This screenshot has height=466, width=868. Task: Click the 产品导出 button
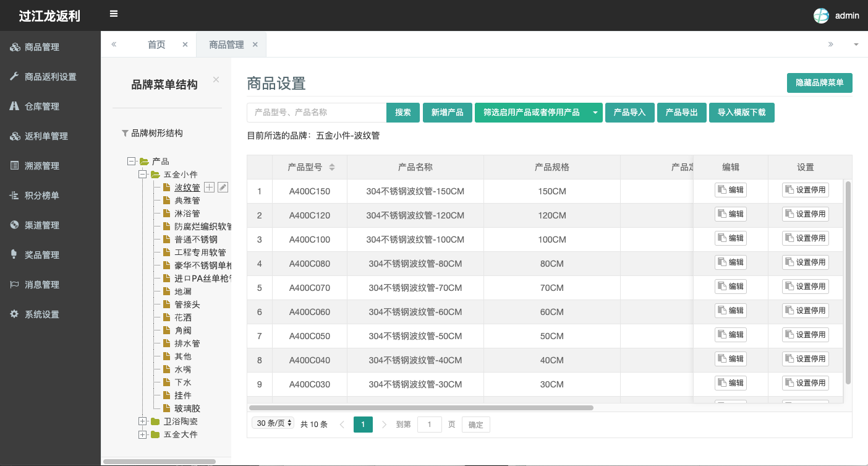pyautogui.click(x=681, y=113)
